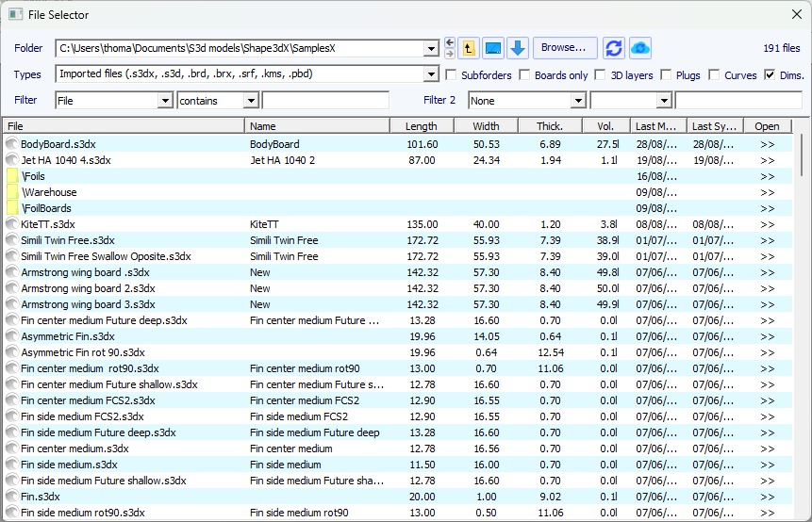Go up to the parent folder
Image resolution: width=812 pixels, height=522 pixels.
[467, 48]
